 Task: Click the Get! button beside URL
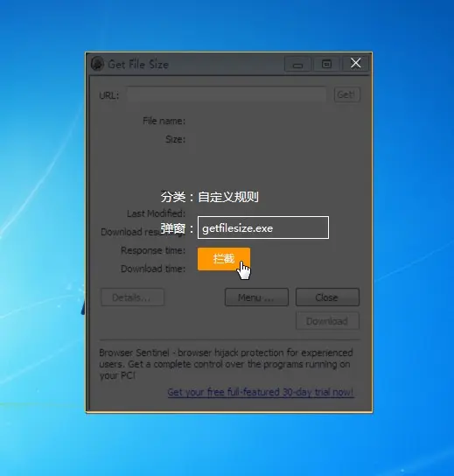347,94
